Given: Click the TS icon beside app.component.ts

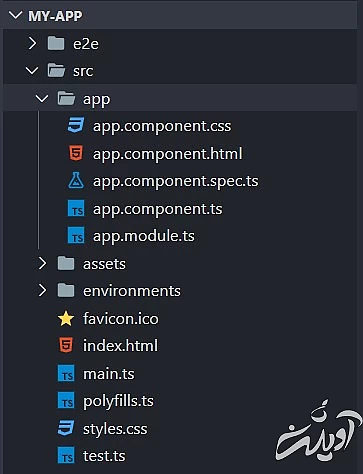Looking at the screenshot, I should pos(76,209).
